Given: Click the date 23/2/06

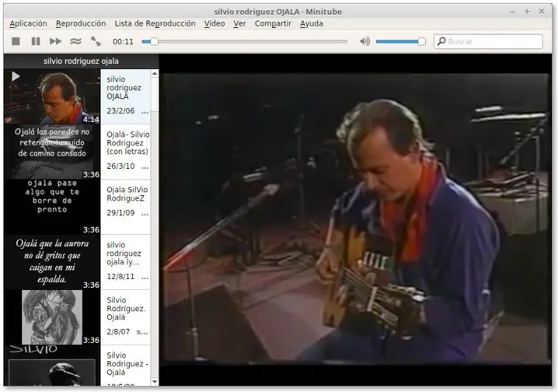Looking at the screenshot, I should coord(120,111).
